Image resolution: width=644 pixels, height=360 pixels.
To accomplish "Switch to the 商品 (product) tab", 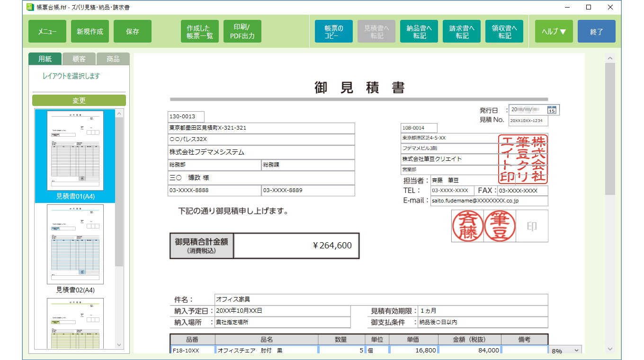I will point(114,59).
